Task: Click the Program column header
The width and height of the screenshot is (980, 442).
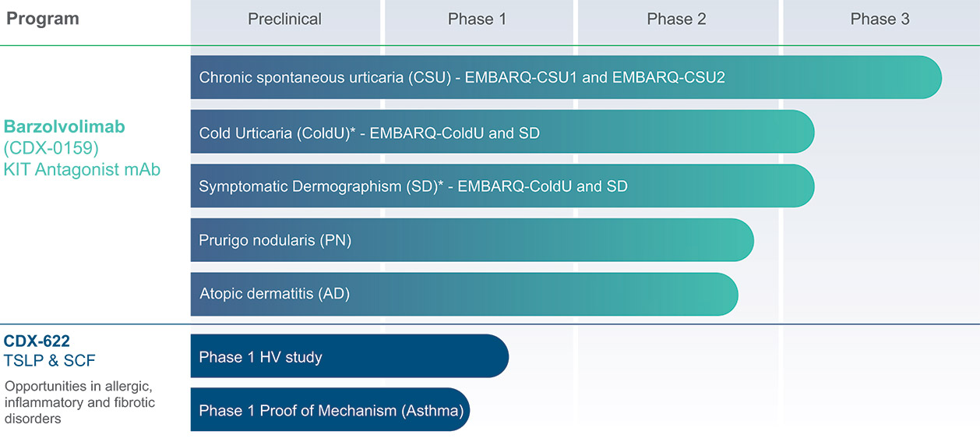Action: pyautogui.click(x=43, y=19)
